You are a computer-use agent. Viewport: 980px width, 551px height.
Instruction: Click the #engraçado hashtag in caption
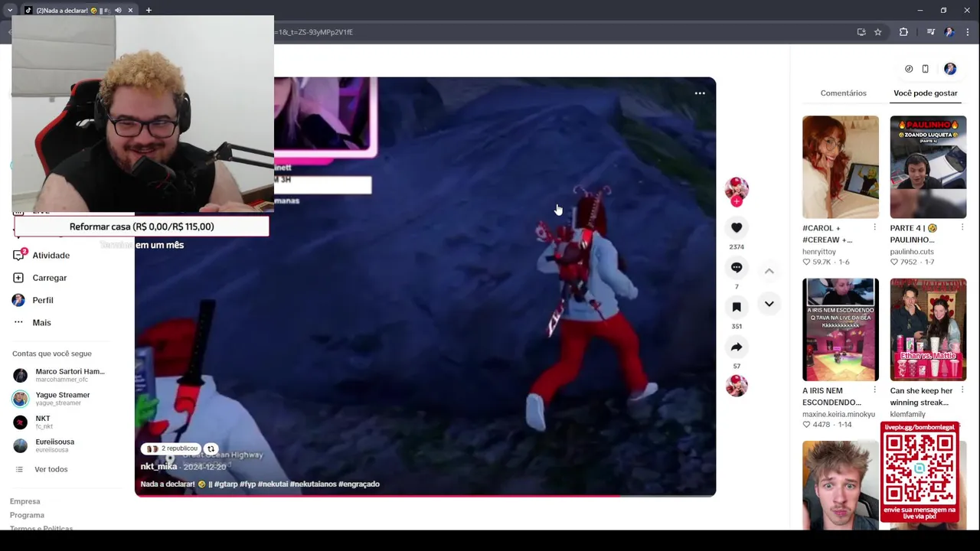(359, 484)
